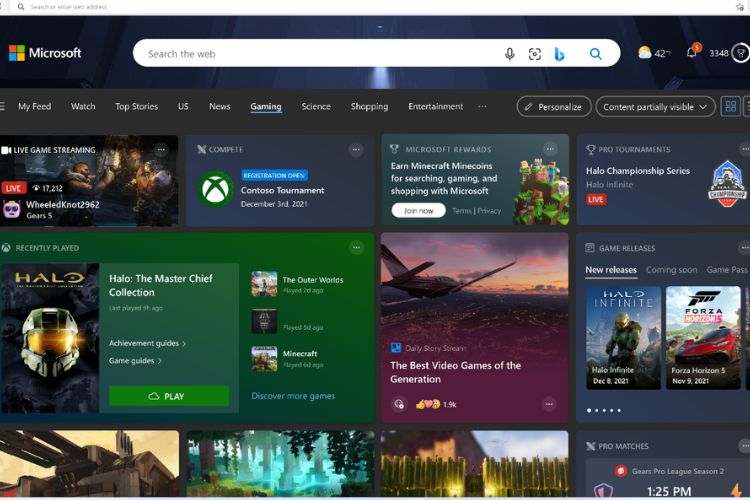Click add reaction icon on story card
The image size is (750, 500).
399,404
